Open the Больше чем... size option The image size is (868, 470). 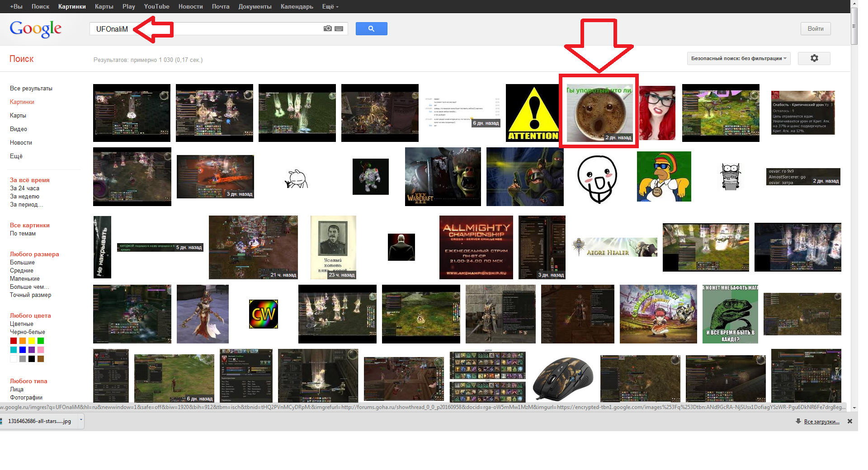29,287
